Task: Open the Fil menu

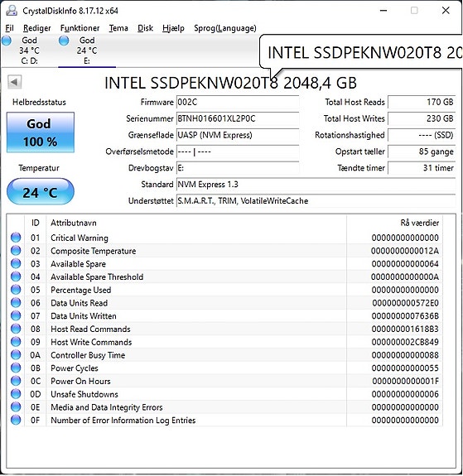Action: pyautogui.click(x=9, y=28)
